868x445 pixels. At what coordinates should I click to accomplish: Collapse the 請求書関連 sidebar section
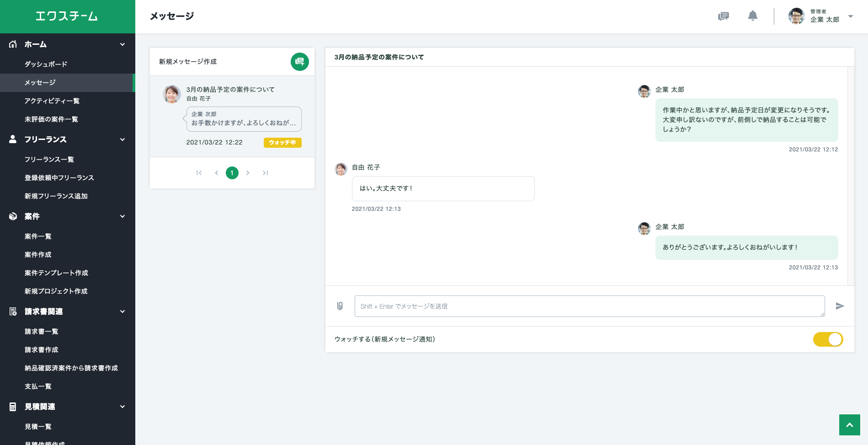[122, 311]
